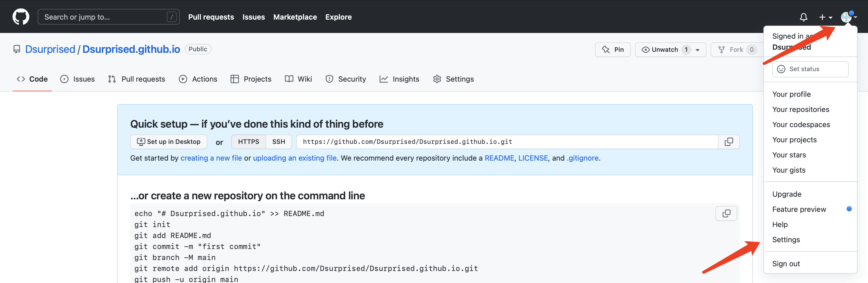868x283 pixels.
Task: Click Set up in Desktop button
Action: 168,142
